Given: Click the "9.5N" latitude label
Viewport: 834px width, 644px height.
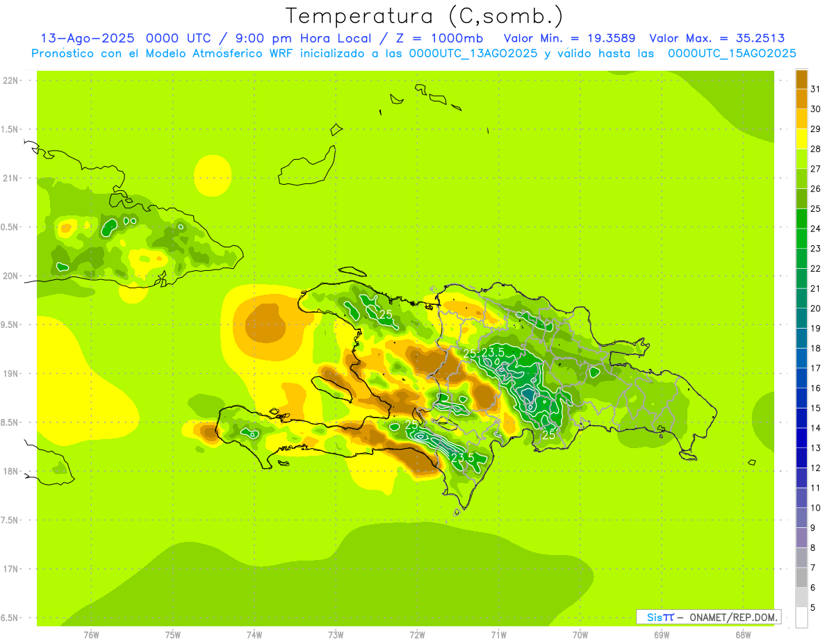Looking at the screenshot, I should pos(10,325).
